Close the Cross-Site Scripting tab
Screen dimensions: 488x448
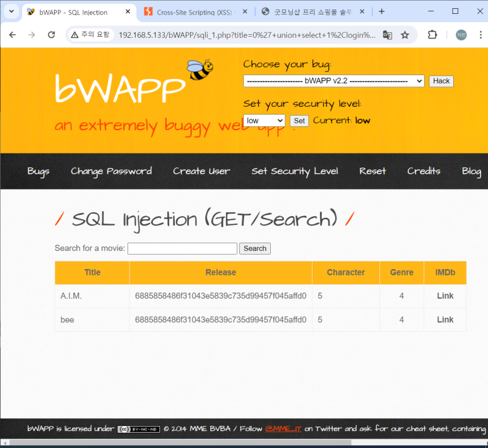[245, 11]
